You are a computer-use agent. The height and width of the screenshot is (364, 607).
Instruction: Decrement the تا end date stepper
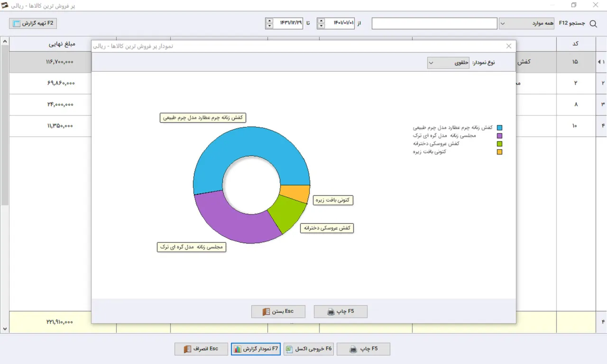[x=269, y=26]
